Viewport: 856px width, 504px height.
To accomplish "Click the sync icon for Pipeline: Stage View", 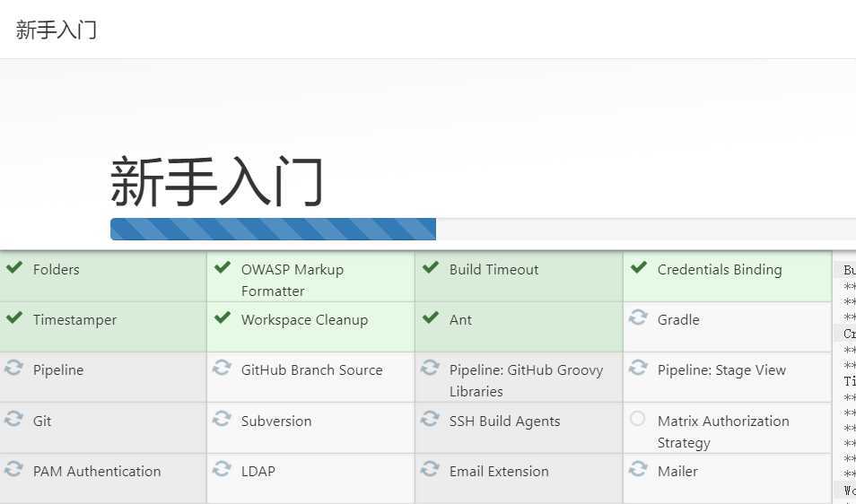I will click(x=638, y=368).
